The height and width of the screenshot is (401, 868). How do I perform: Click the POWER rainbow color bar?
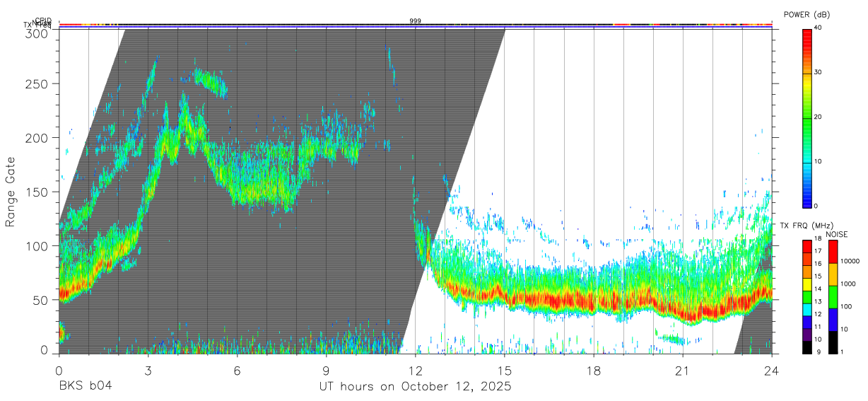click(807, 117)
